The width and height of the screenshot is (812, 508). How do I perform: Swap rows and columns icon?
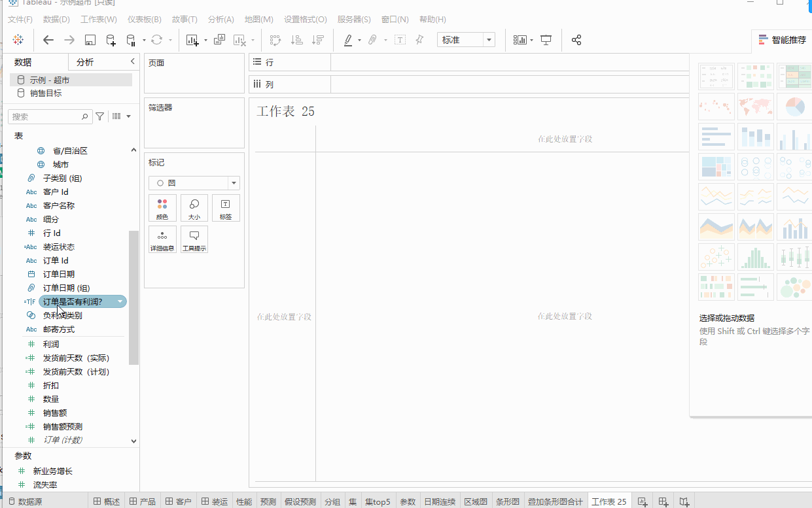coord(275,40)
